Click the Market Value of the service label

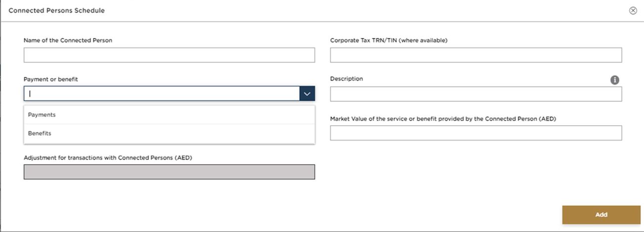pos(443,119)
